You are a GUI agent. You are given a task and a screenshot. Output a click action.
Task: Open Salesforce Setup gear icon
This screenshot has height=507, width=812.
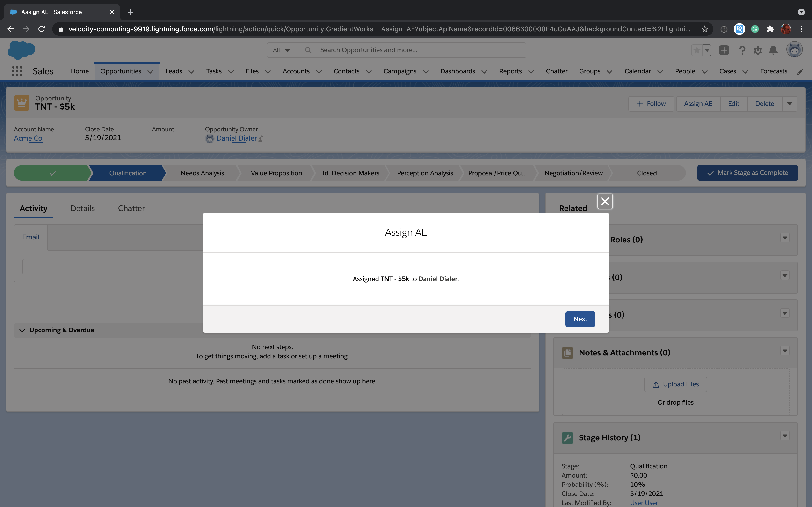click(758, 50)
